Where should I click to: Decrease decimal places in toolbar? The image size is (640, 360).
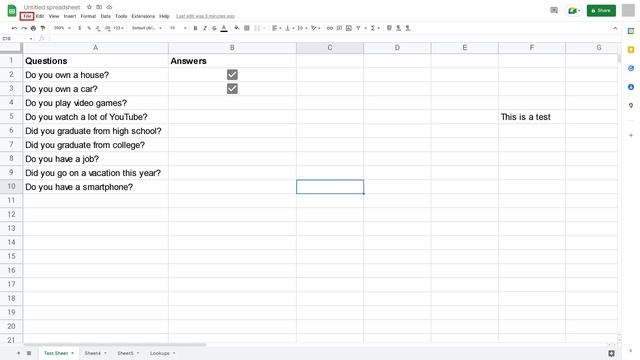[x=98, y=28]
